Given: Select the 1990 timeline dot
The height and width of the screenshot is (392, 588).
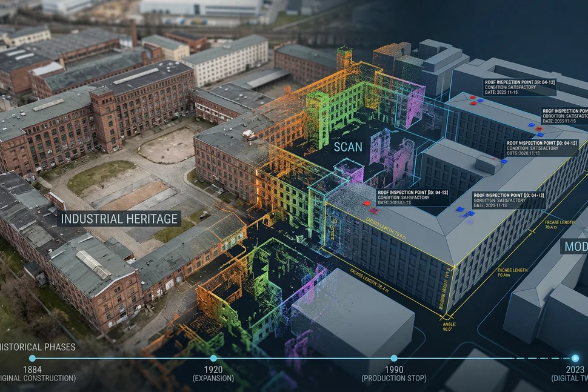Looking at the screenshot, I should (394, 358).
